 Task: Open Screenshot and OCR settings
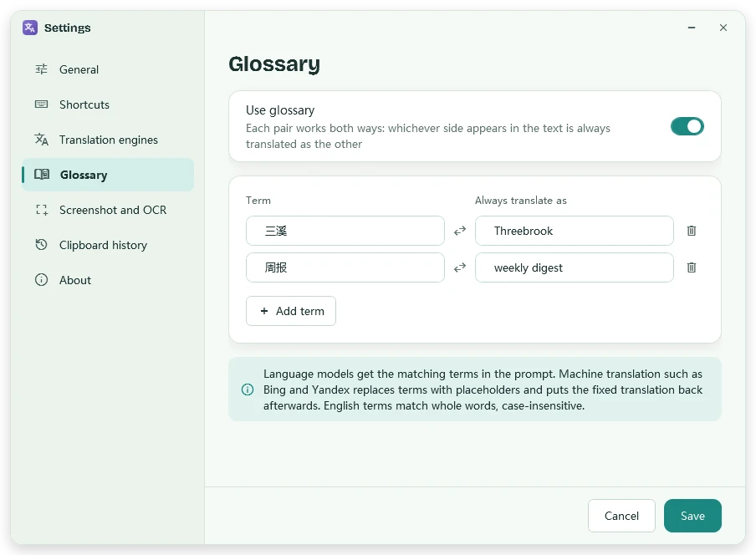(108, 210)
